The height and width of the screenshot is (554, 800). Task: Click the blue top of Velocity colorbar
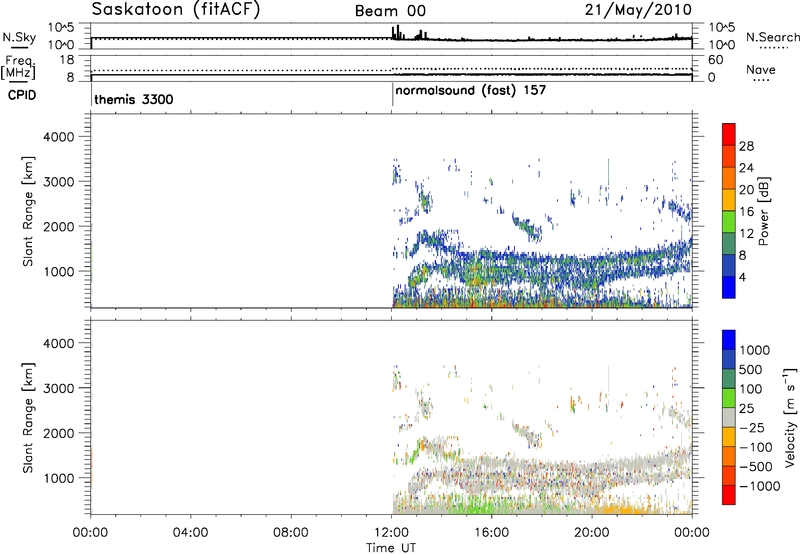tap(729, 340)
